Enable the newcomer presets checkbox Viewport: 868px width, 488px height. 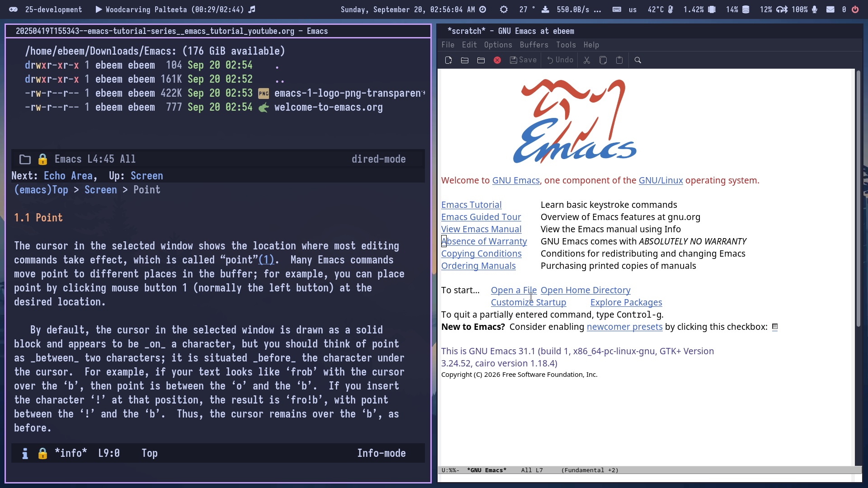[775, 327]
